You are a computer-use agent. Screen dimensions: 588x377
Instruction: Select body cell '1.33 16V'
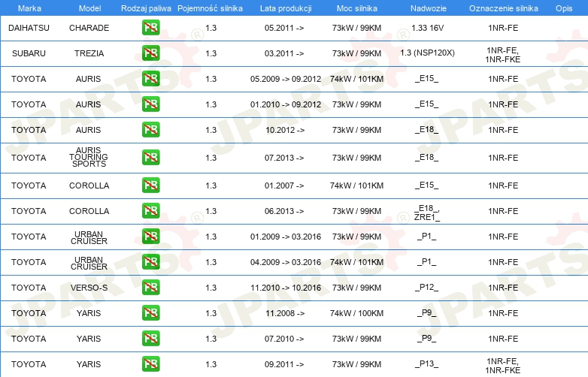tap(428, 28)
